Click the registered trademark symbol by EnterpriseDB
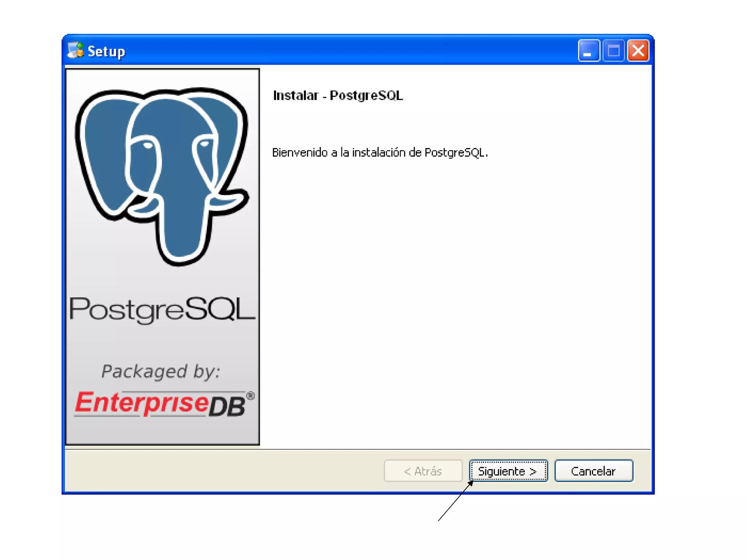The image size is (747, 560). tap(250, 396)
